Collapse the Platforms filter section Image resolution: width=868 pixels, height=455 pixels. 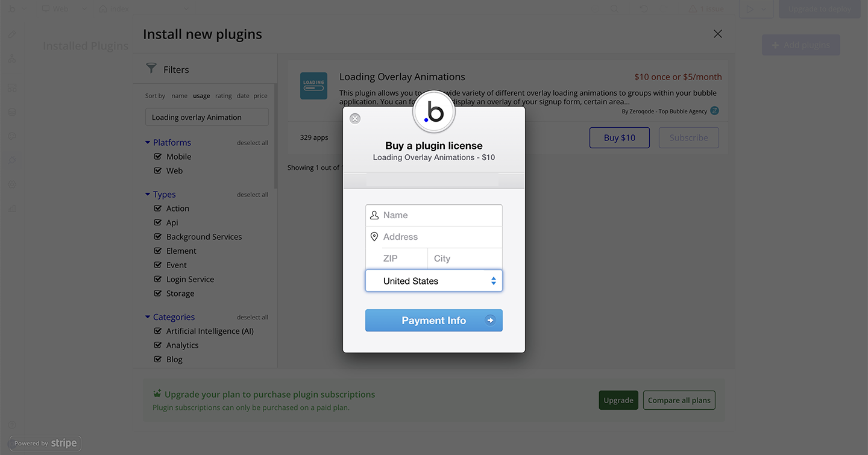tap(148, 143)
